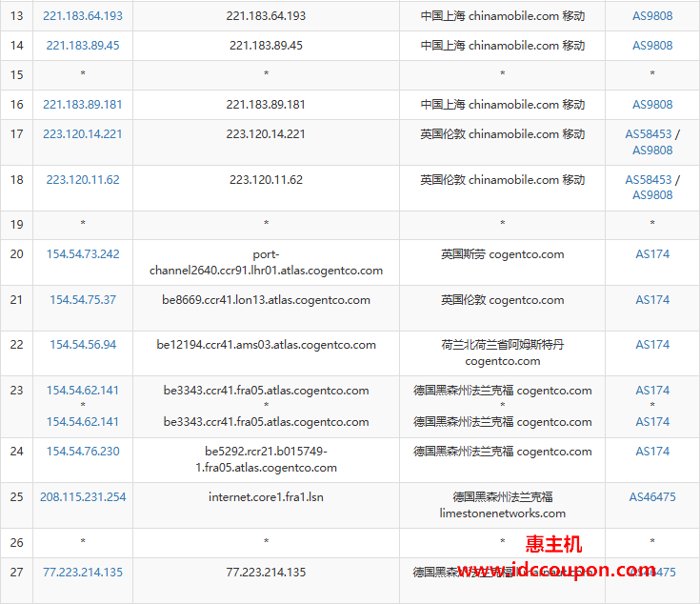Select hostname be8669.ccr41.lon13.atlas.cogentco.com
Viewport: 700px width, 604px height.
(x=266, y=300)
